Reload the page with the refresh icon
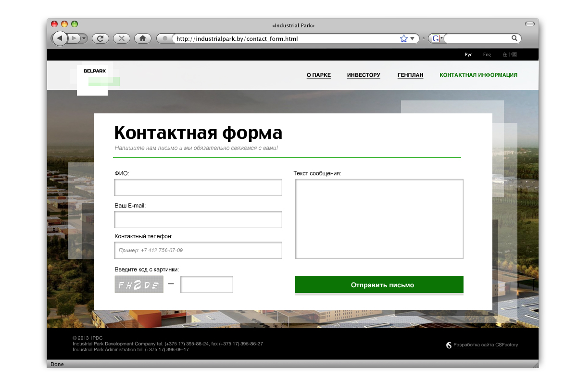This screenshot has width=577, height=392. point(100,38)
